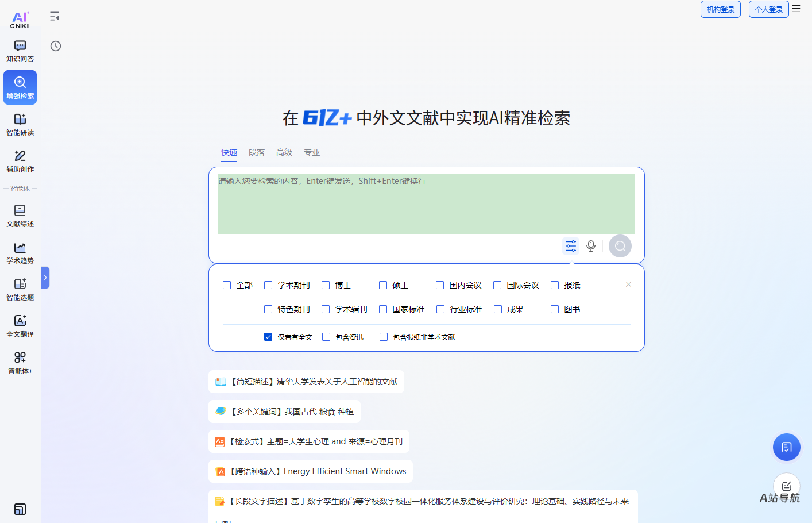Image resolution: width=812 pixels, height=523 pixels.
Task: Open 学术趋势 agent
Action: [20, 253]
